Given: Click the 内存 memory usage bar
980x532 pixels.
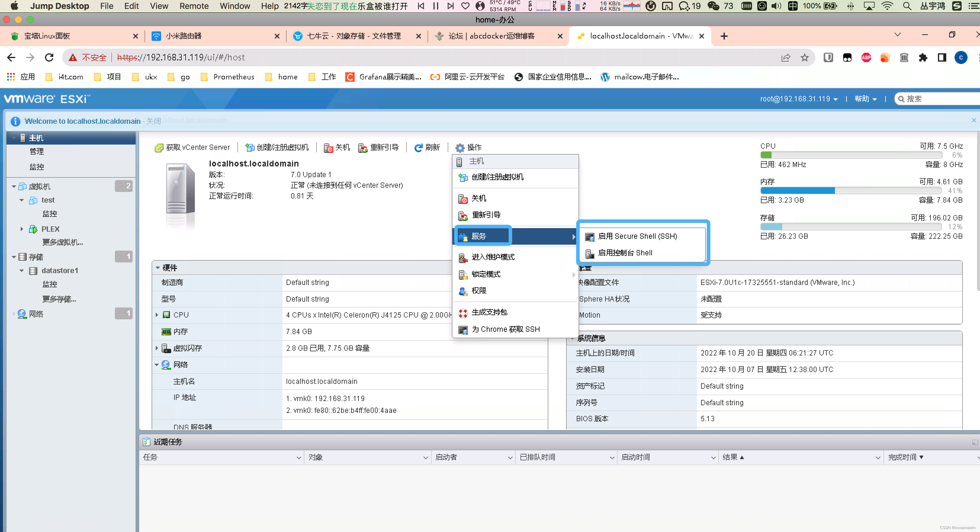Looking at the screenshot, I should (851, 191).
